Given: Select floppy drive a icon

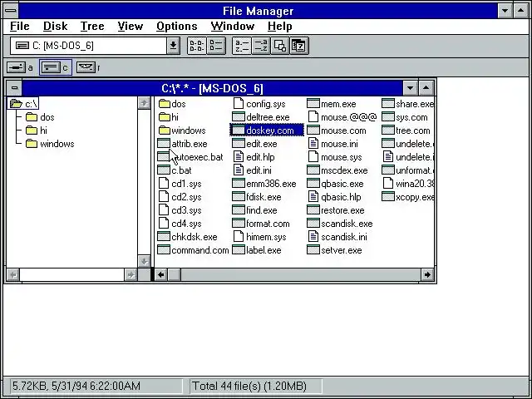Looking at the screenshot, I should point(16,67).
